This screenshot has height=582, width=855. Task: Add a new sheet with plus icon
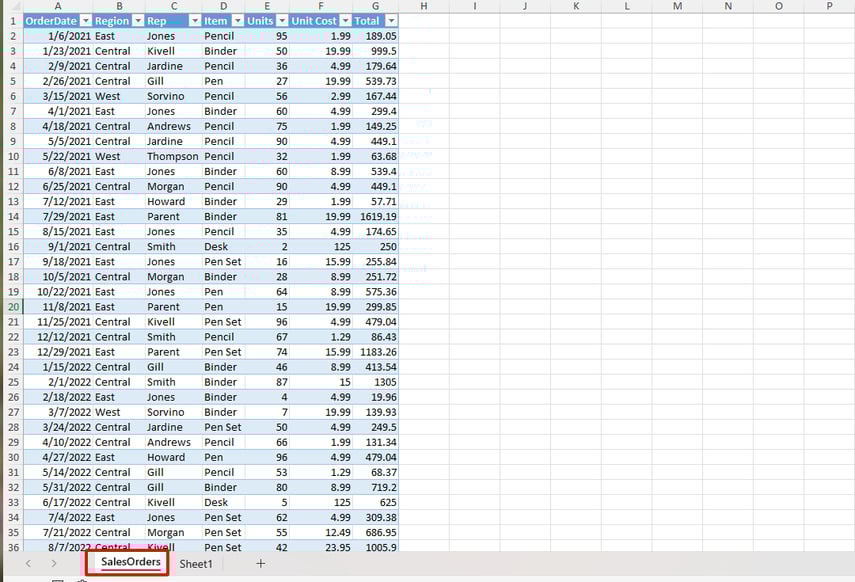coord(261,563)
